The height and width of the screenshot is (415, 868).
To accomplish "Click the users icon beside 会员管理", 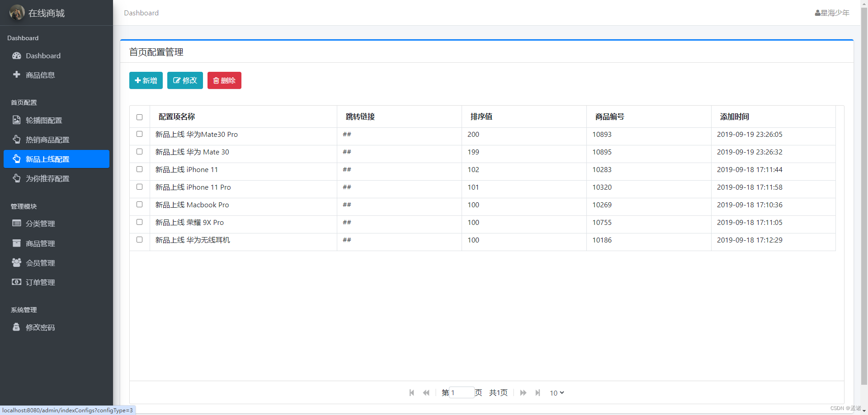I will point(17,262).
